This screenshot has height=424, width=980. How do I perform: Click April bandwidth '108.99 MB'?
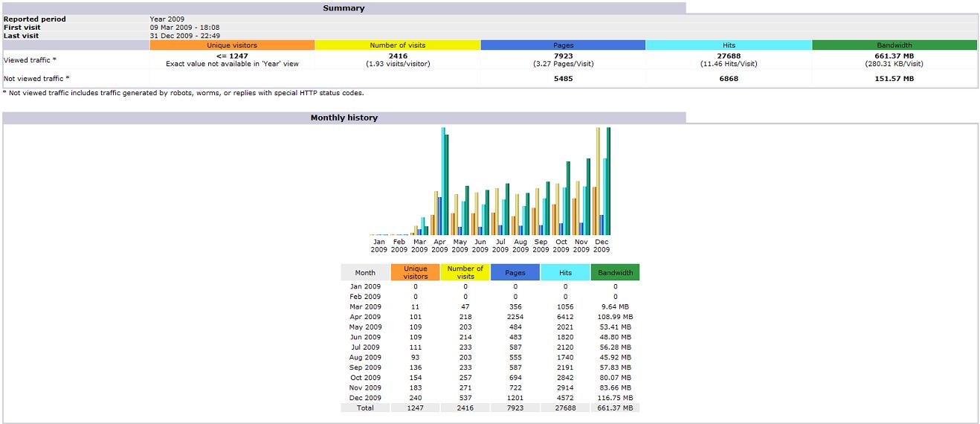(x=615, y=316)
